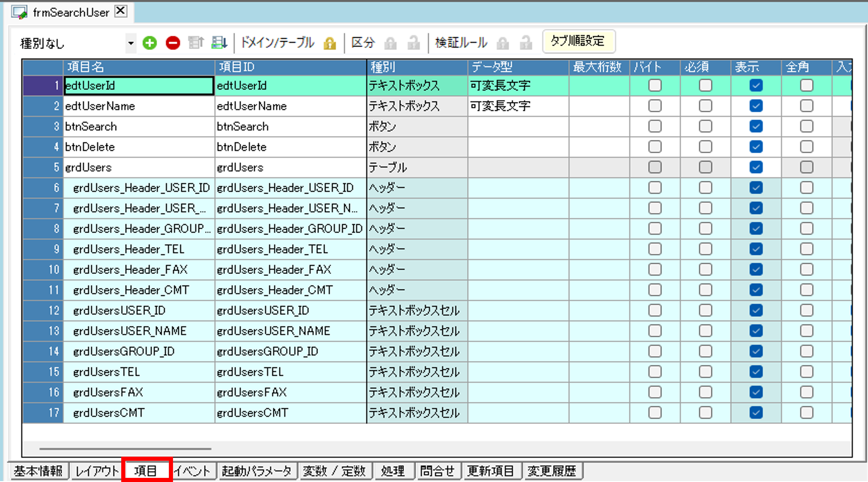Uncheck 表示 checkbox for btnSearch row

click(756, 126)
